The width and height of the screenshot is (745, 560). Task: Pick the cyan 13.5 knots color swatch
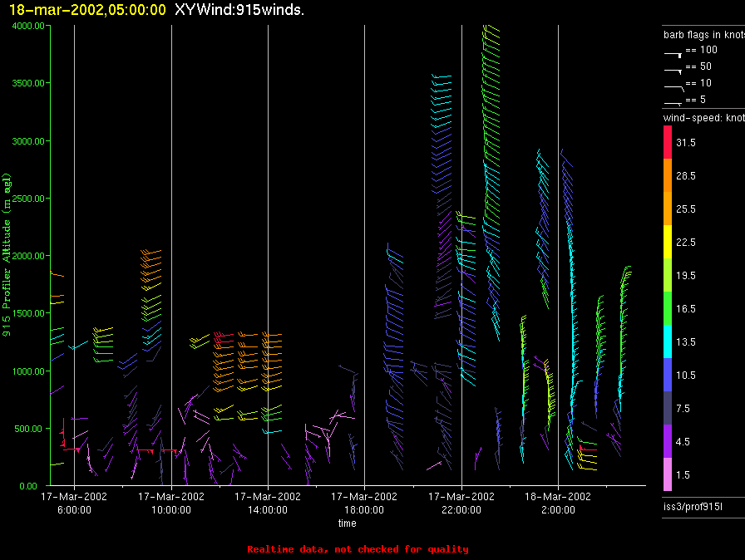pos(667,341)
